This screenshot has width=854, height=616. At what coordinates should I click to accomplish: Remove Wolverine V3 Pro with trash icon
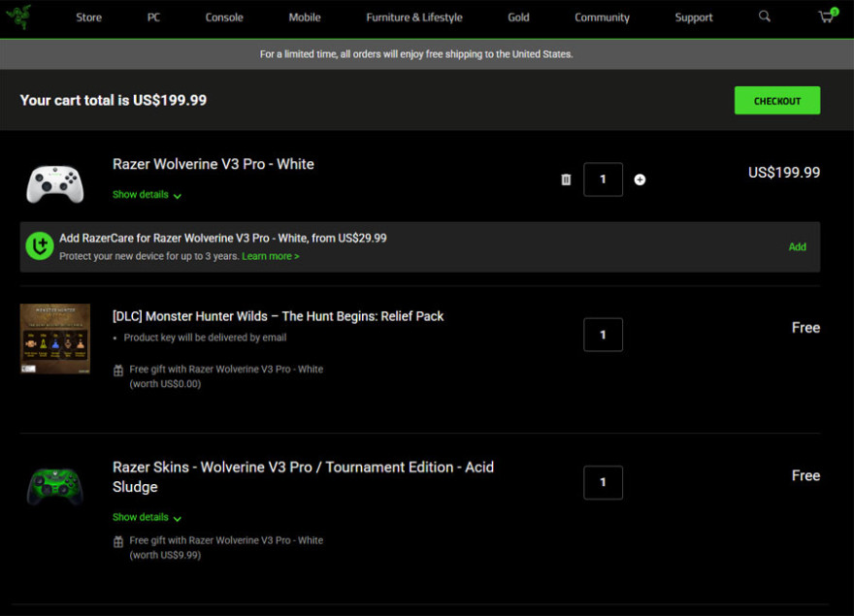coord(566,179)
